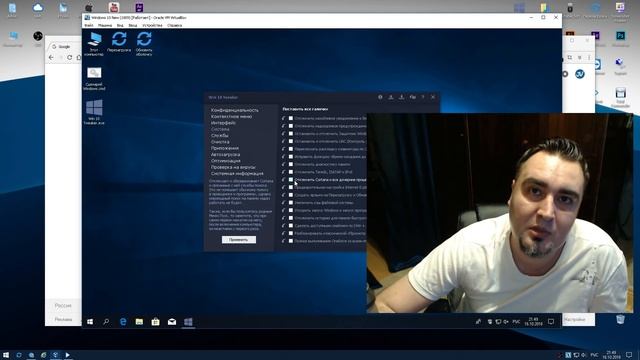Launch Edge from the VM taskbar
Viewport: 640px width, 360px height.
(123, 322)
